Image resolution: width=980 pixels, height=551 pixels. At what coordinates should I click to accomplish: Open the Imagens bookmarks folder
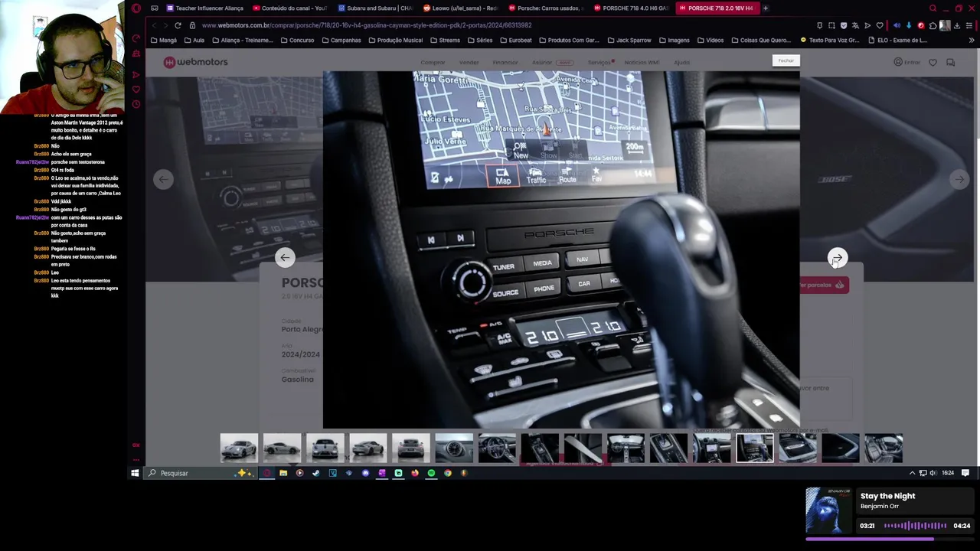coord(674,40)
